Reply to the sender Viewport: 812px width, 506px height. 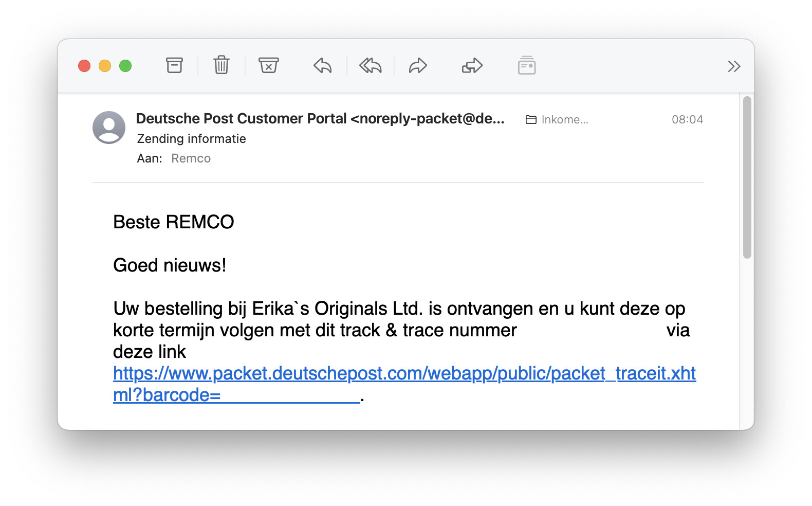click(323, 66)
